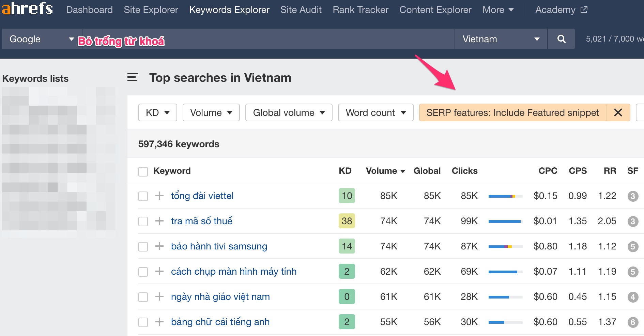Open the Word count filter dropdown

(375, 112)
